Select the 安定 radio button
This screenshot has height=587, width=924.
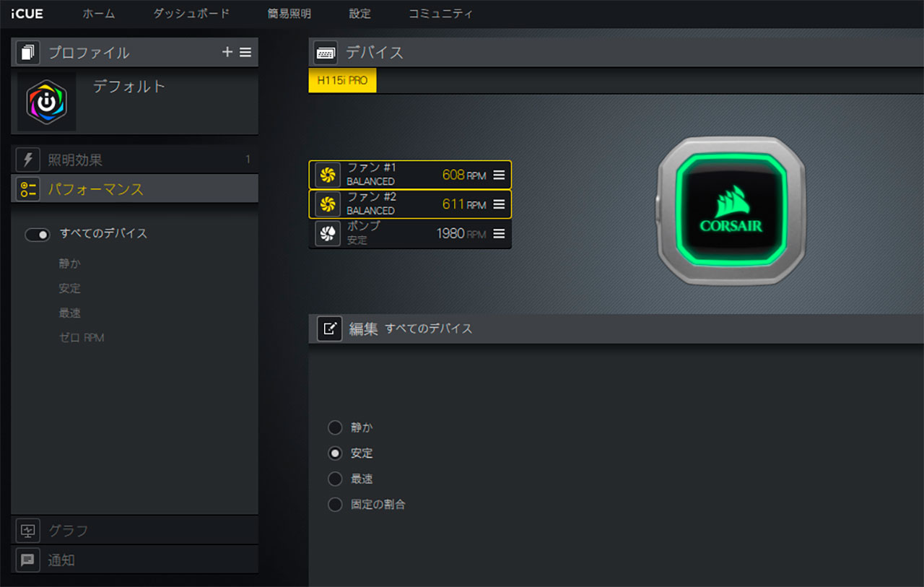[x=335, y=453]
